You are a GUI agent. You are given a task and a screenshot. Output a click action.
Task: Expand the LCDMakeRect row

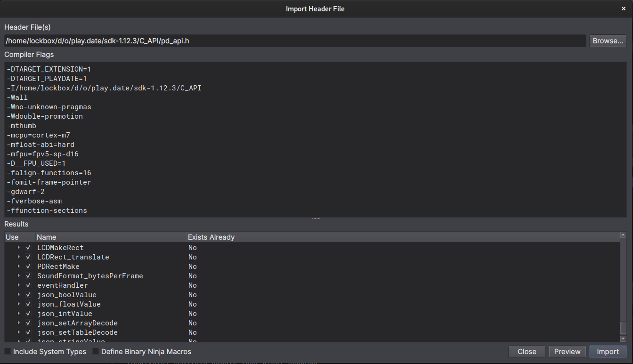pyautogui.click(x=19, y=248)
